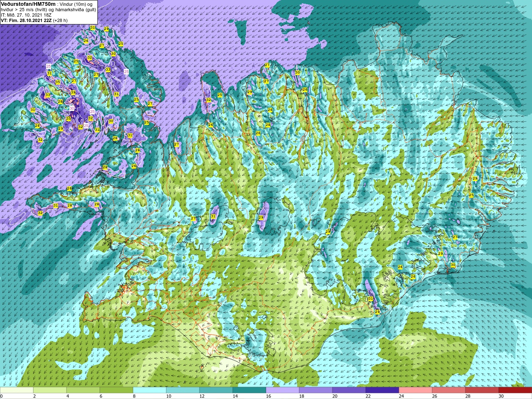Select the dark red legend swatch above 30 m/s

point(515,390)
